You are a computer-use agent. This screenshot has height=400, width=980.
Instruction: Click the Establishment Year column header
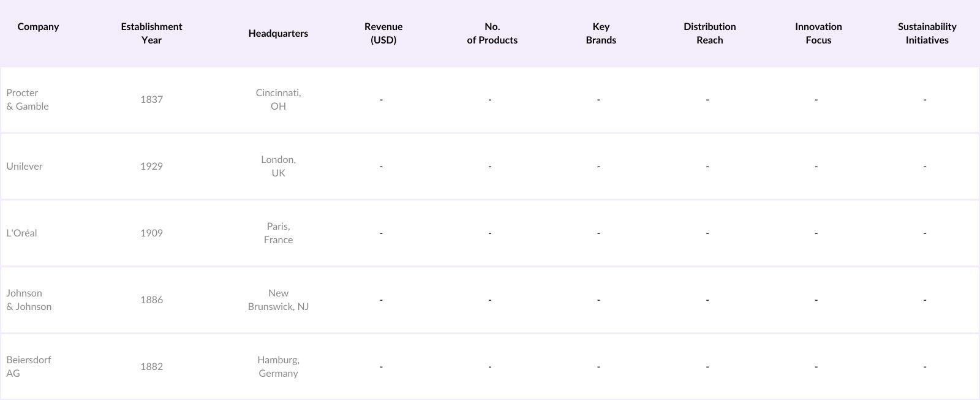pyautogui.click(x=151, y=33)
